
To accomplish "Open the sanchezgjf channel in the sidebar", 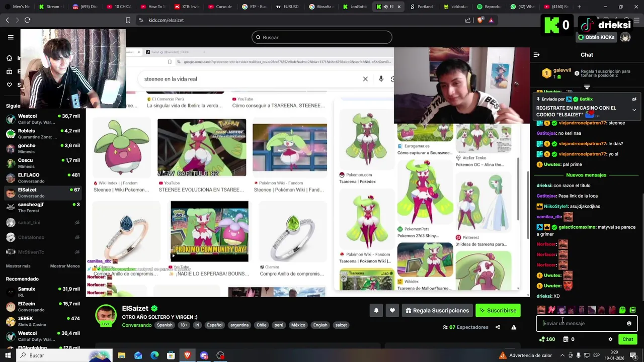I will point(43,207).
